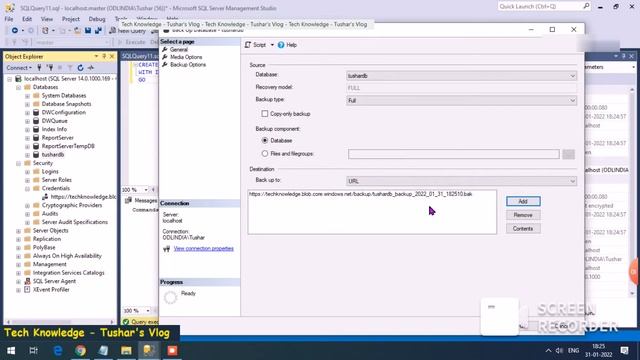Viewport: 640px width, 360px height.
Task: Switch to SQLQuery11.sql tab
Action: point(140,56)
